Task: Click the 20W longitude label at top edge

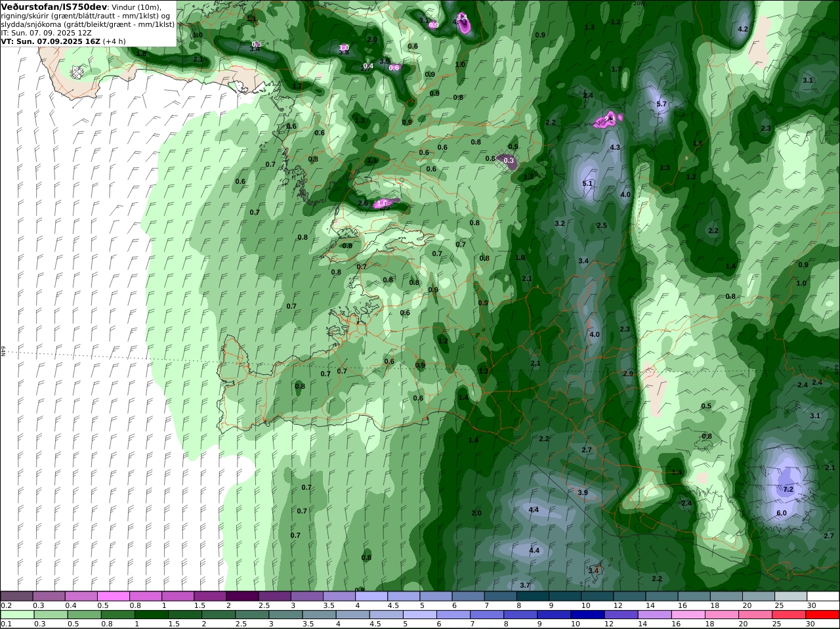Action: click(x=639, y=3)
